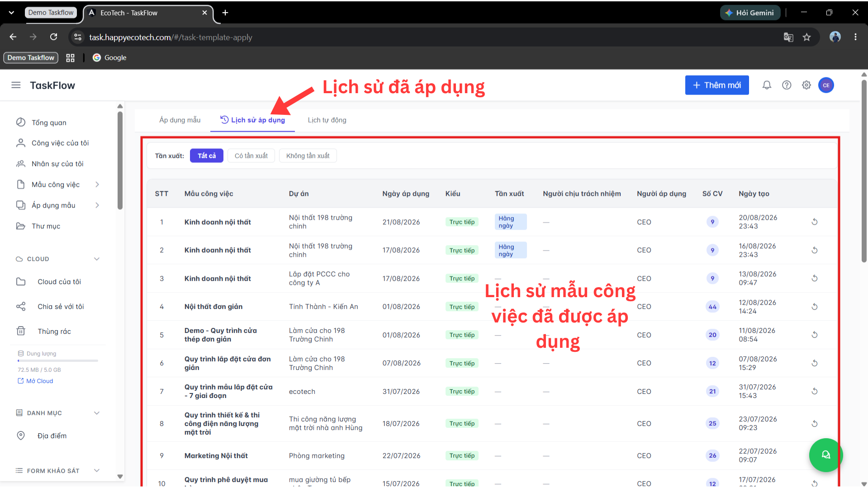The width and height of the screenshot is (868, 488).
Task: Select the Lịch sử áp dụng tab
Action: coord(252,120)
